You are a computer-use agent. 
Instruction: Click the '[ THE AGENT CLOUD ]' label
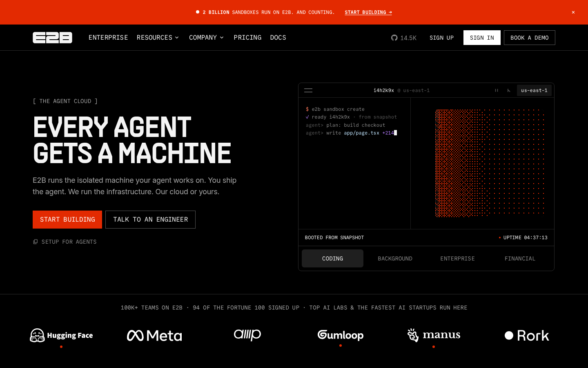click(x=65, y=101)
